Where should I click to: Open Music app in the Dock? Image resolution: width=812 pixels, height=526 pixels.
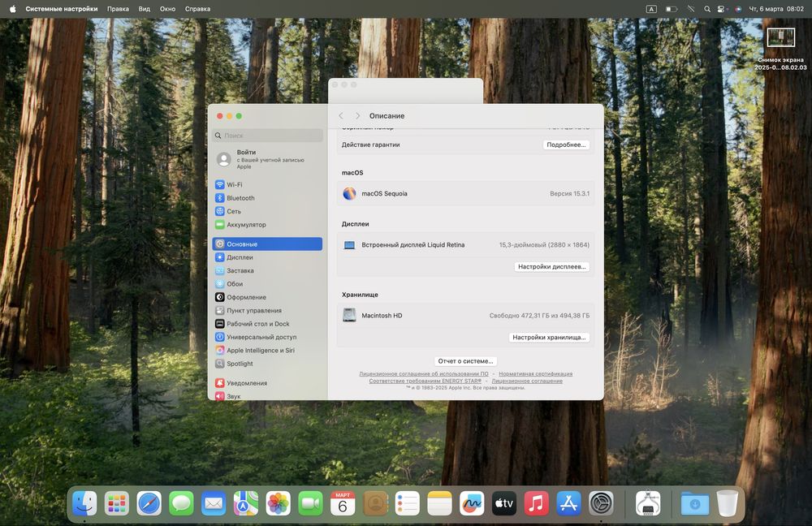(x=537, y=503)
